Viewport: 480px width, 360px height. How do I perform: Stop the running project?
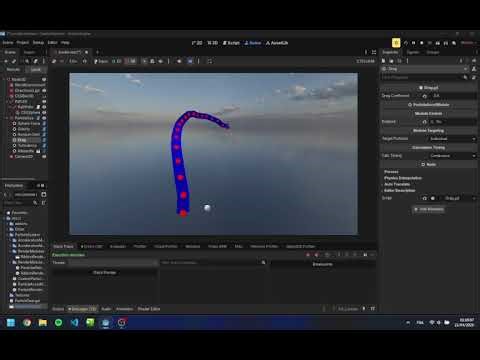(x=422, y=43)
